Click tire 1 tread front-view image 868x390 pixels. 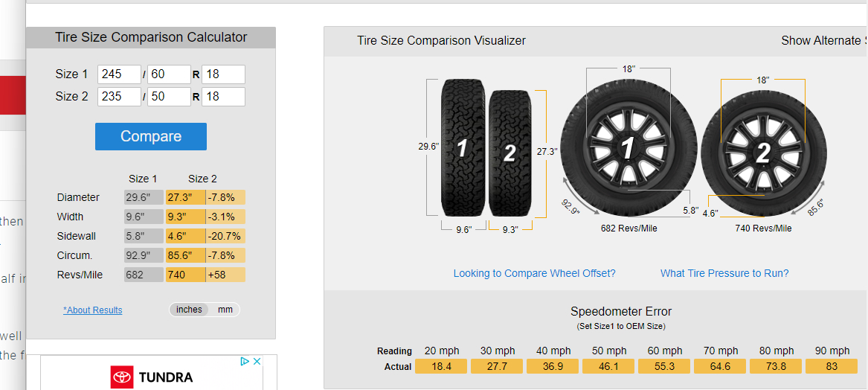[x=462, y=148]
